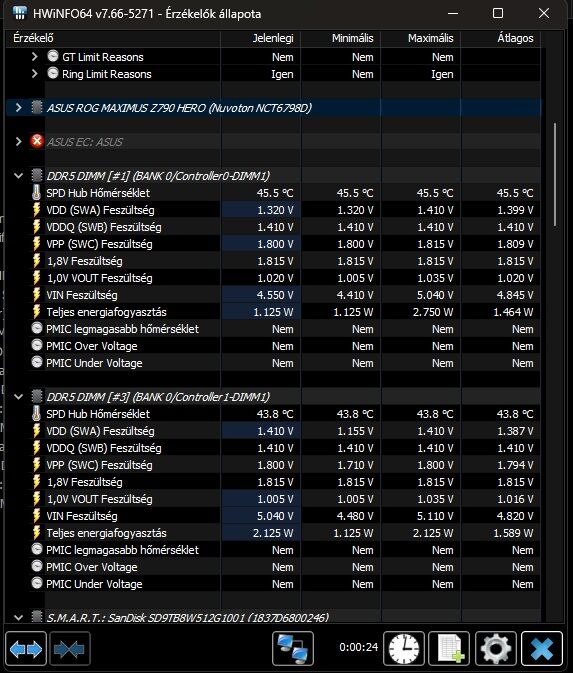Expand the Ring Limit Reasons row
The height and width of the screenshot is (673, 573).
[x=34, y=74]
